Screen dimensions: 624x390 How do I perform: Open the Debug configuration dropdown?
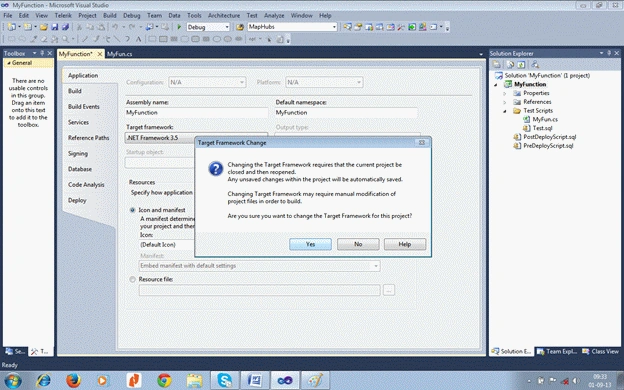coord(227,27)
